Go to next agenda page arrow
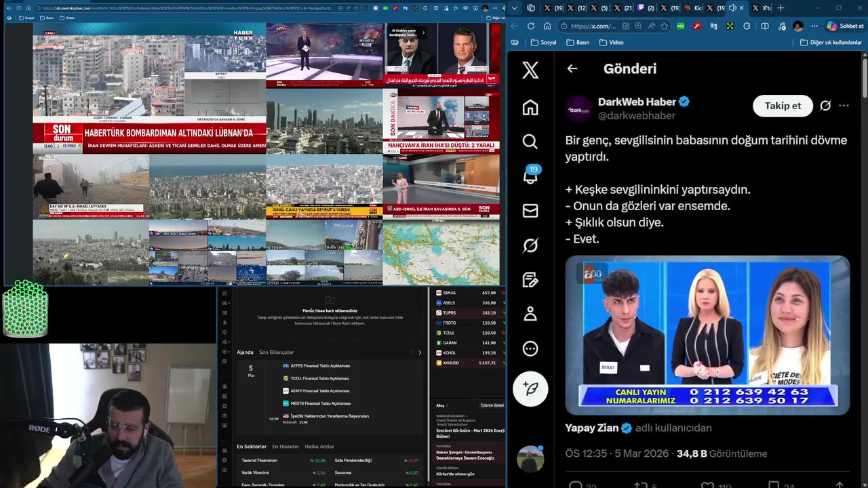 [x=420, y=352]
